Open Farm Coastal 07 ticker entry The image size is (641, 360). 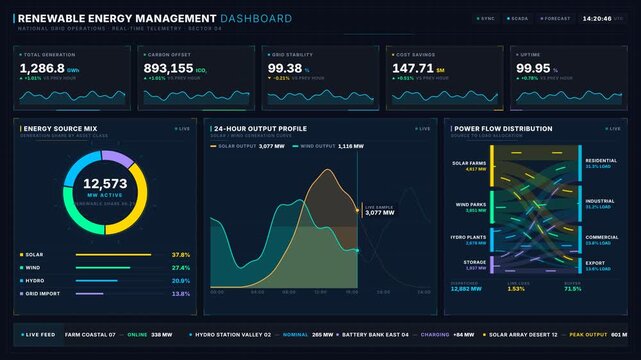119,335
